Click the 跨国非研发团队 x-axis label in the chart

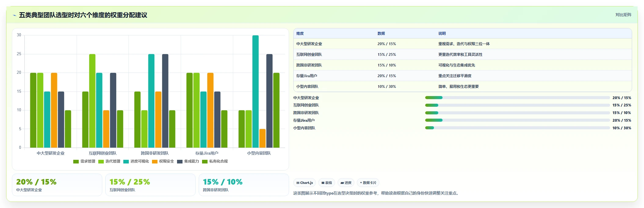[x=155, y=153]
